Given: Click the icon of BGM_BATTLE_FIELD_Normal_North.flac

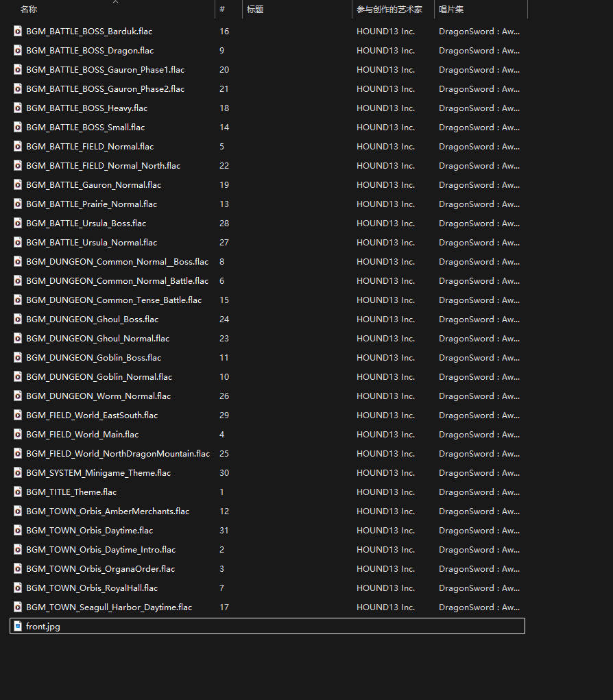Looking at the screenshot, I should click(x=17, y=166).
